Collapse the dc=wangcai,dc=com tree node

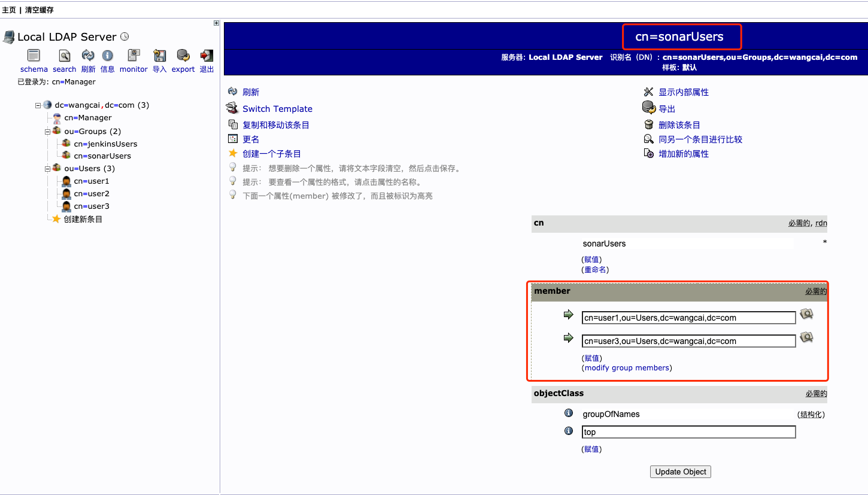pos(37,105)
